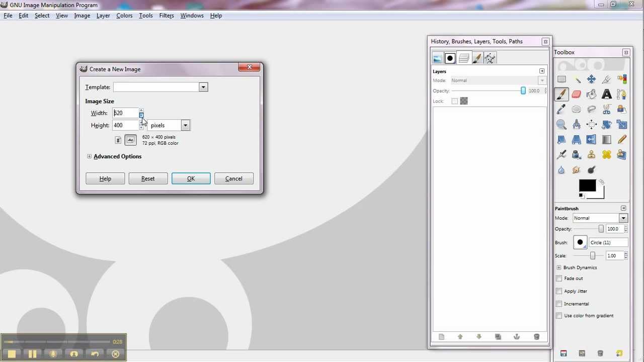
Task: Choose the Color Picker eyedropper tool
Action: [x=561, y=110]
